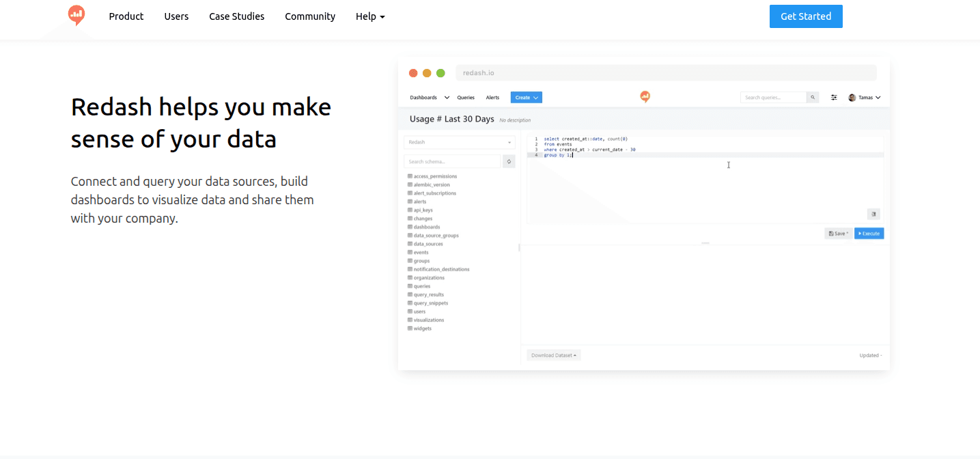The image size is (980, 459).
Task: Select the dashboards table in the schema
Action: 427,227
